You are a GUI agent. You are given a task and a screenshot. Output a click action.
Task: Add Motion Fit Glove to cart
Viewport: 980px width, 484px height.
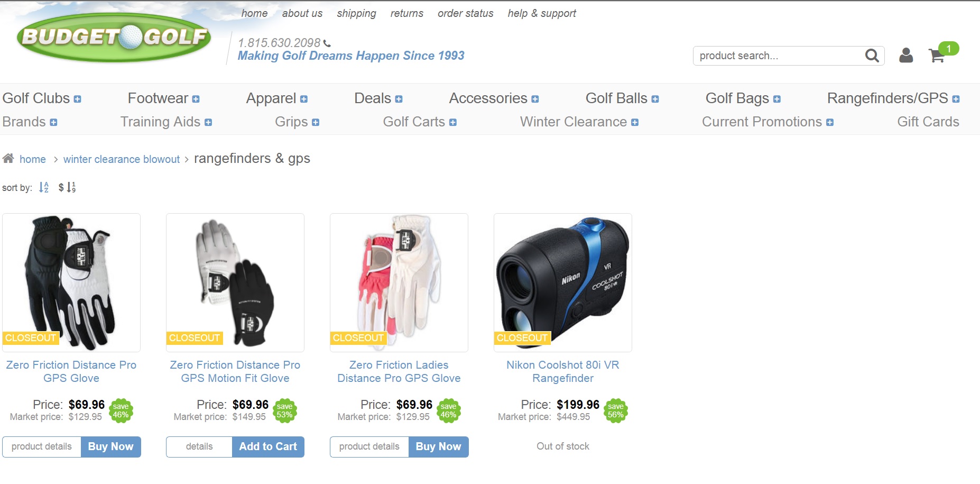(x=268, y=446)
